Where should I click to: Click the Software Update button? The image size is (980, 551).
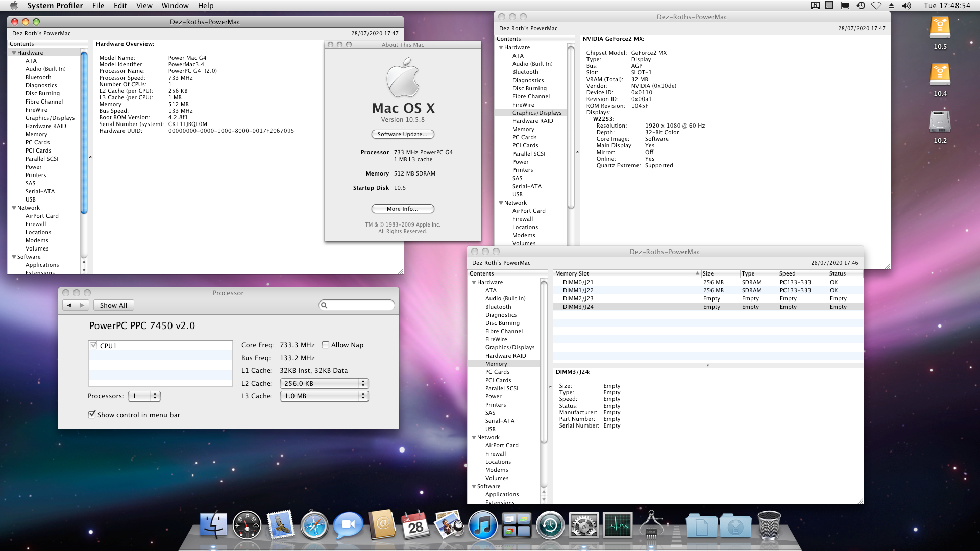click(x=402, y=134)
